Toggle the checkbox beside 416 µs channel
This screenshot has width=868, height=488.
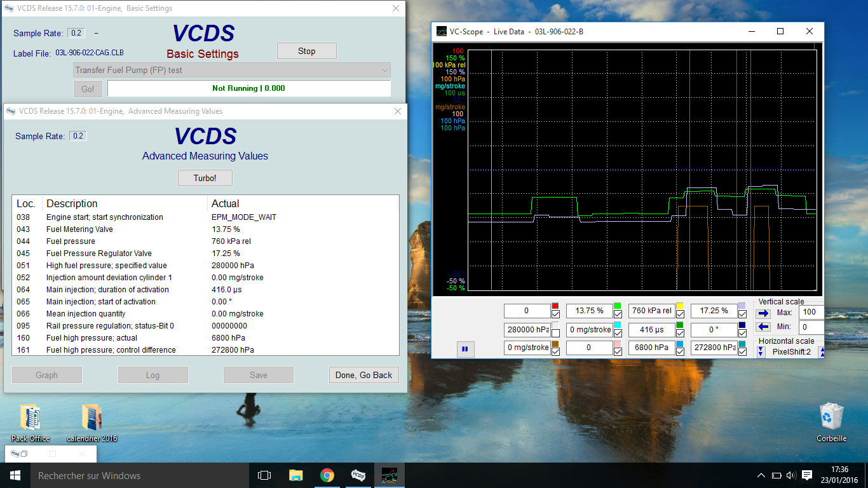(x=680, y=333)
